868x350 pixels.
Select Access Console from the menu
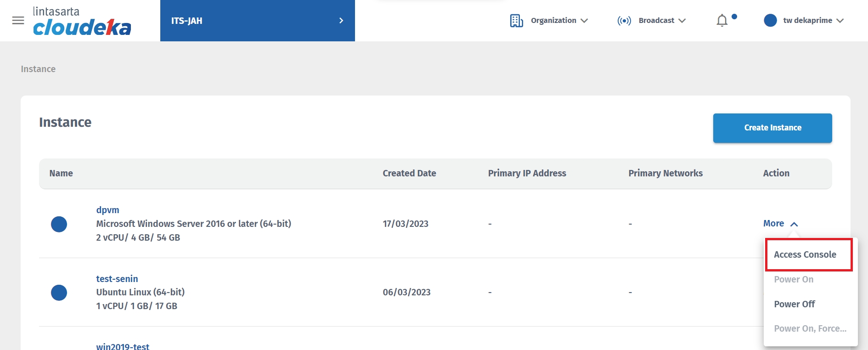tap(805, 254)
